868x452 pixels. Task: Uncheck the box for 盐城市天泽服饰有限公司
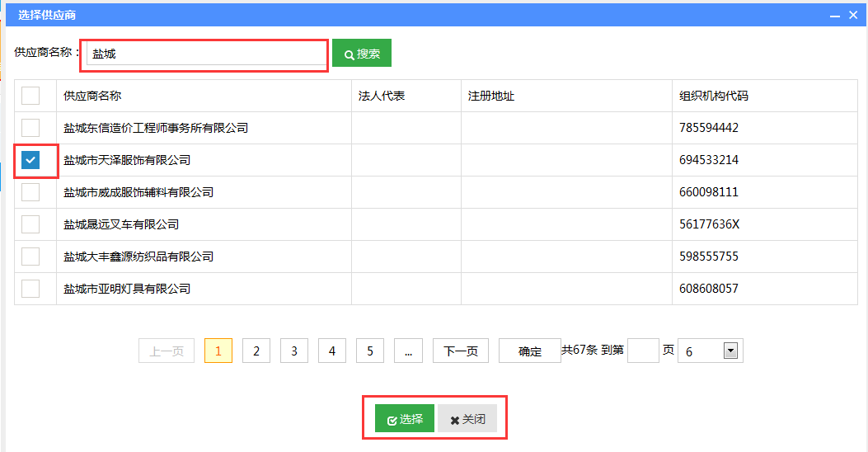pyautogui.click(x=30, y=160)
